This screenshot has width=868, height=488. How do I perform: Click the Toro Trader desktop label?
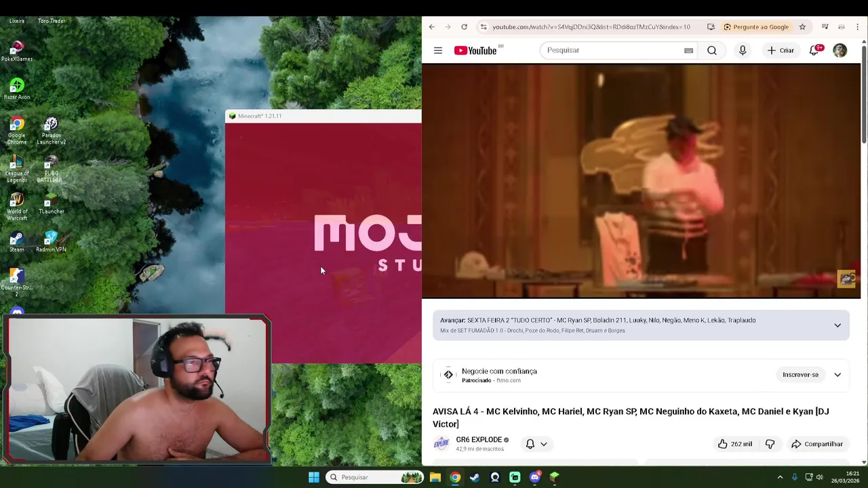pyautogui.click(x=52, y=21)
